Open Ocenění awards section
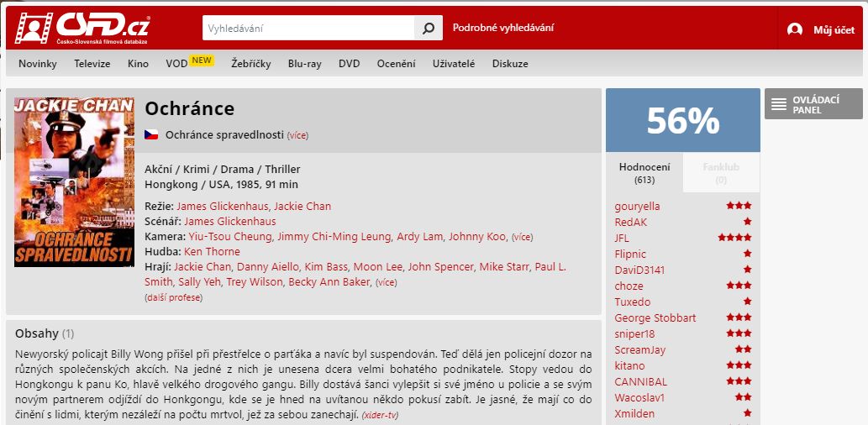Viewport: 868px width, 425px height. coord(397,64)
